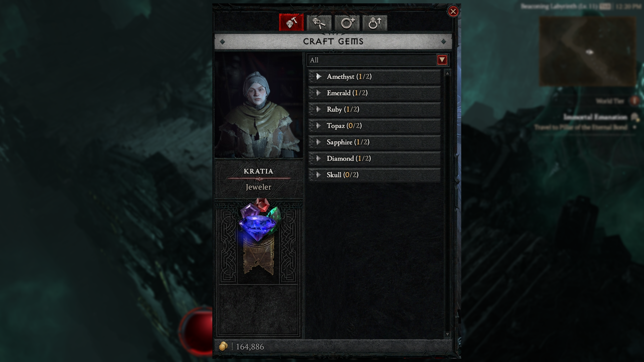Expand the Topaz gem category

375,126
